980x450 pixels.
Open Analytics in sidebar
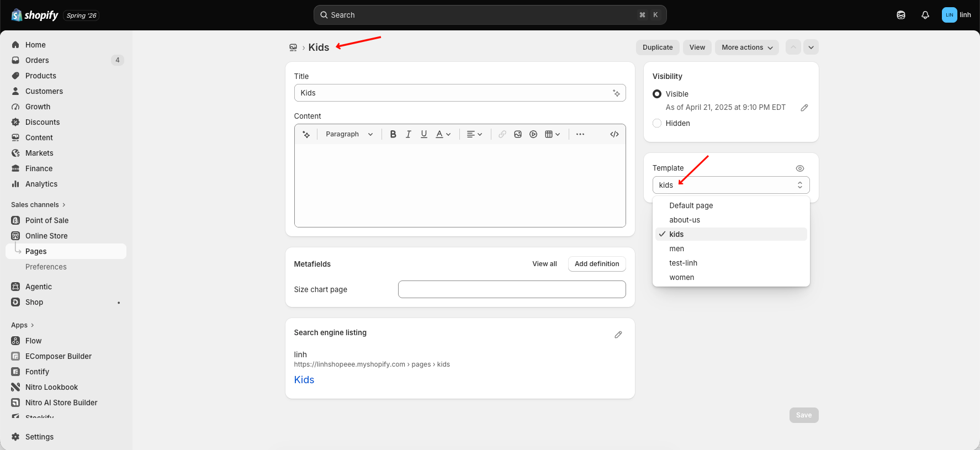[x=66, y=184]
